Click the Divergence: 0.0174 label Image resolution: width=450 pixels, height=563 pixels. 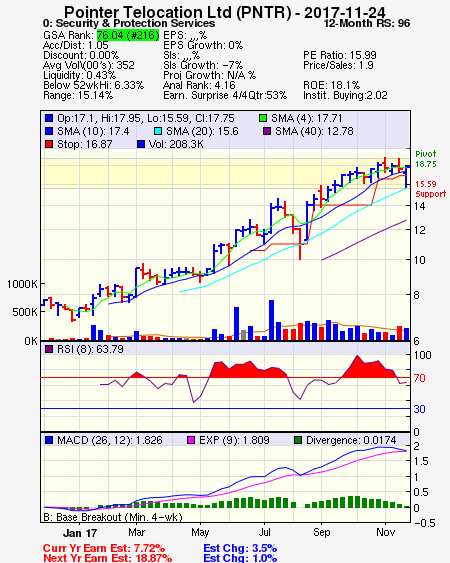click(x=351, y=440)
